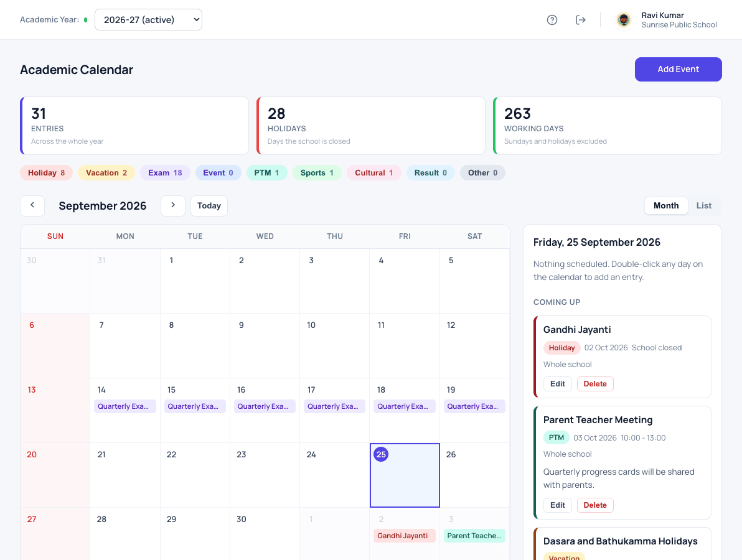Image resolution: width=742 pixels, height=560 pixels.
Task: Filter by Holiday chip
Action: coord(46,172)
